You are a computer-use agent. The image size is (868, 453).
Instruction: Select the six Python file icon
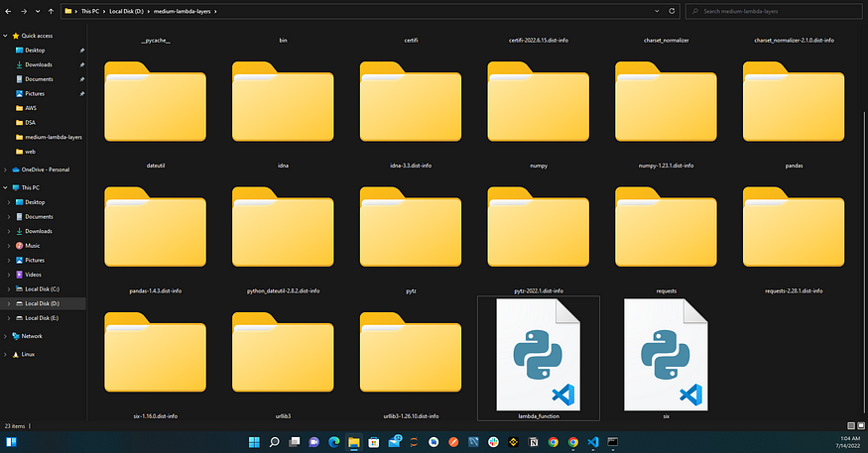pos(666,355)
